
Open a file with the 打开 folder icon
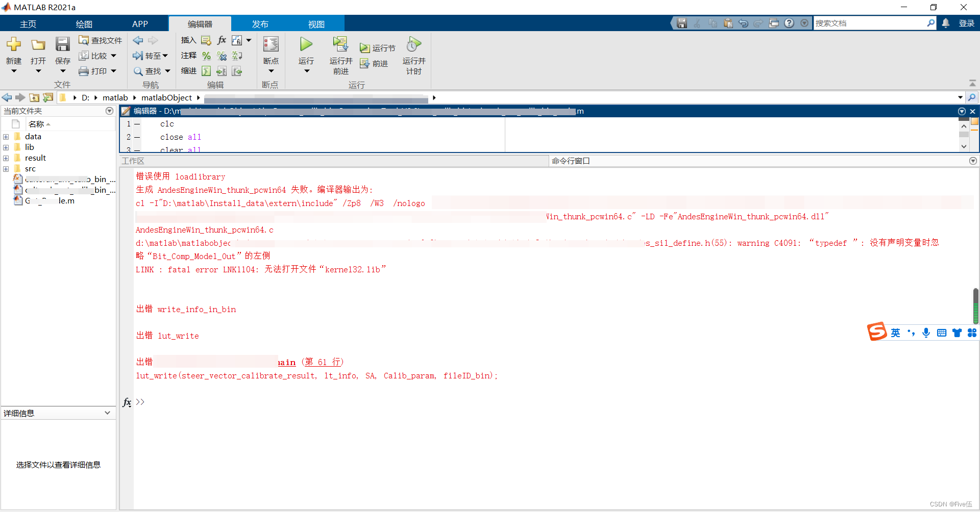point(38,45)
